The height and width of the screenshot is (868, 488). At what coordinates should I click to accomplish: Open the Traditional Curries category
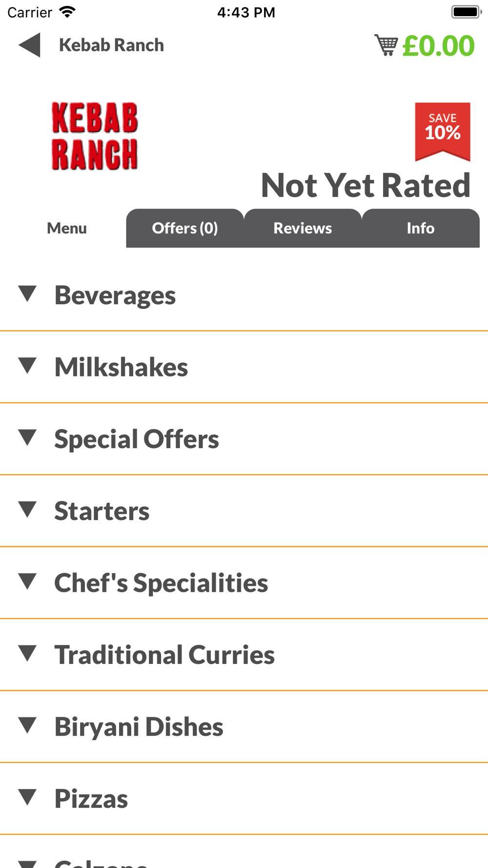click(244, 655)
